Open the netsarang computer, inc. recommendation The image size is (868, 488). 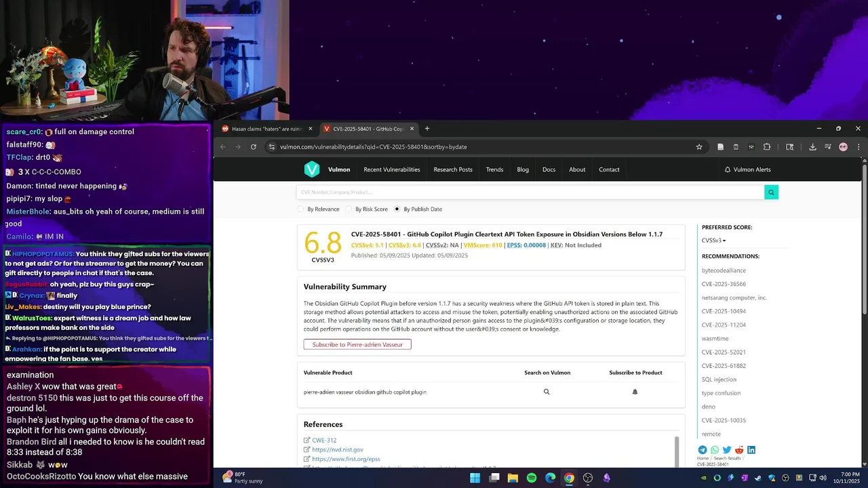coord(734,298)
